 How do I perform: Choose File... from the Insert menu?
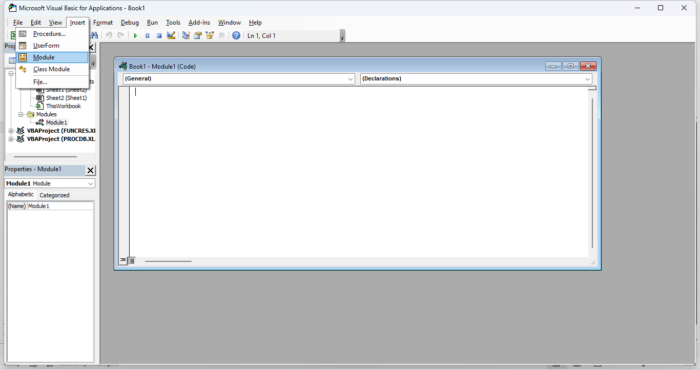pos(52,82)
